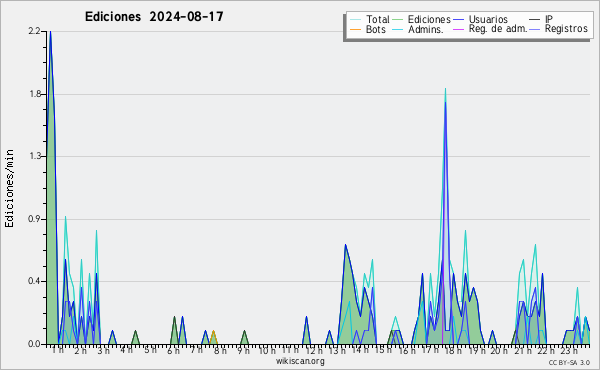Click the Registros legend label
This screenshot has height=370, width=600.
coord(566,29)
